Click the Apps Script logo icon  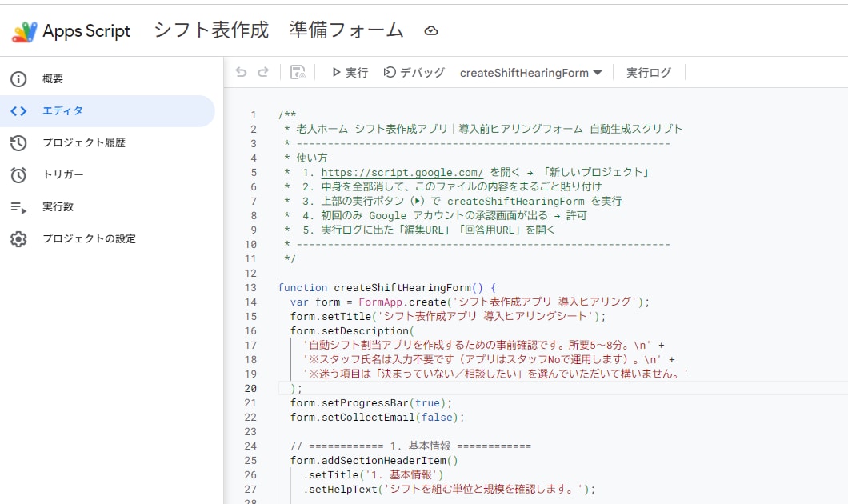point(24,31)
